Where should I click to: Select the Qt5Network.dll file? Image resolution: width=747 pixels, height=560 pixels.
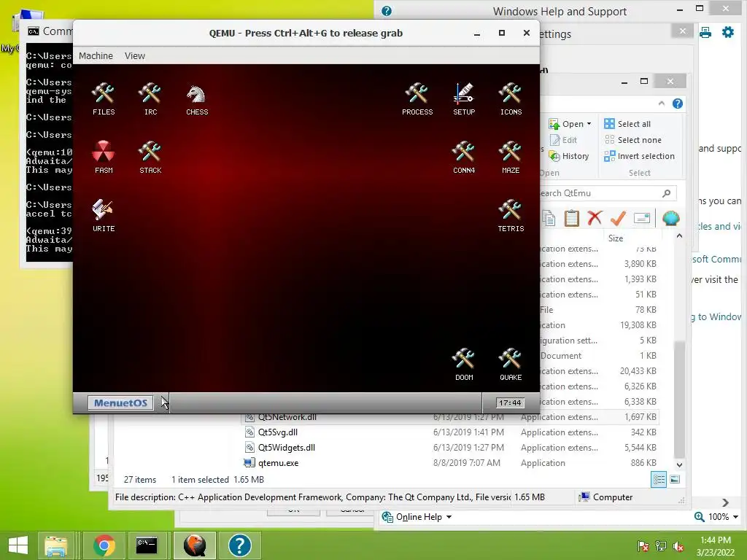click(287, 417)
